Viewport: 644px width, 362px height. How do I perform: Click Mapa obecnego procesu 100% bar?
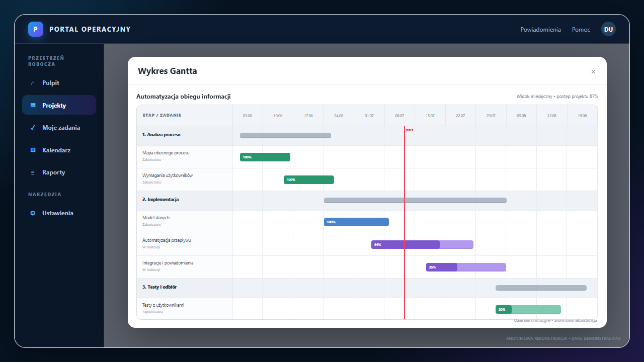click(x=265, y=157)
